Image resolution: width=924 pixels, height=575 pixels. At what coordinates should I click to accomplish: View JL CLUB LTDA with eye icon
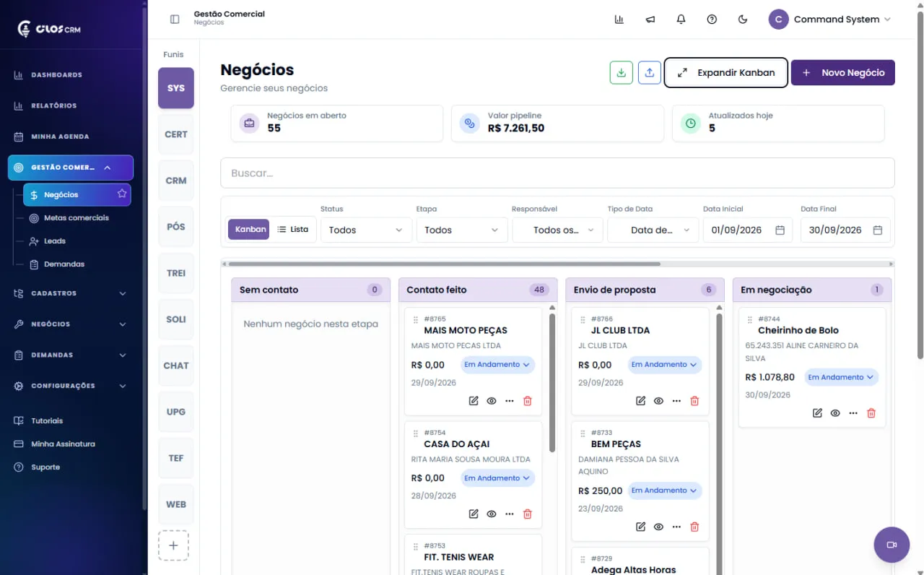(658, 401)
